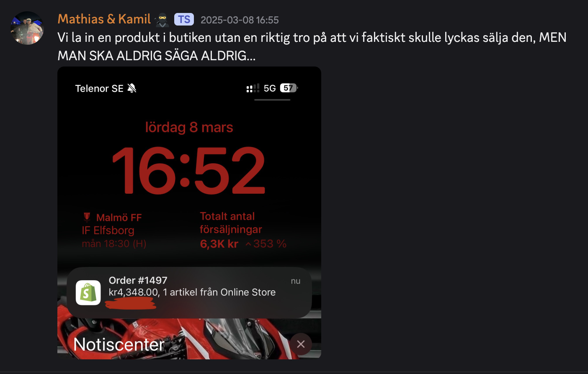Close Notiscenter with the X button
The height and width of the screenshot is (374, 588).
tap(301, 344)
